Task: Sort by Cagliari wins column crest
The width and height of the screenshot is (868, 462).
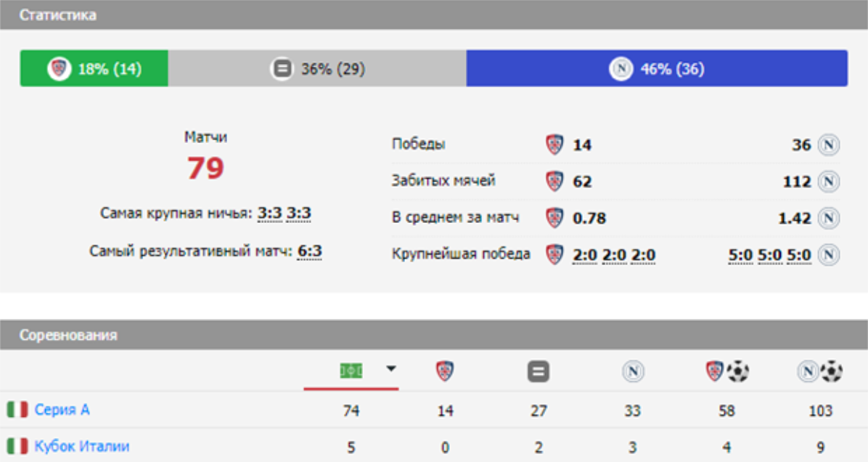Action: tap(445, 372)
